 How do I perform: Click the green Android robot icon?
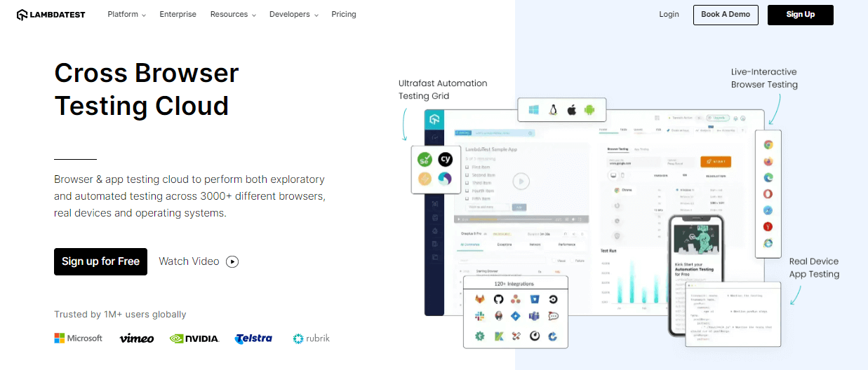(589, 110)
